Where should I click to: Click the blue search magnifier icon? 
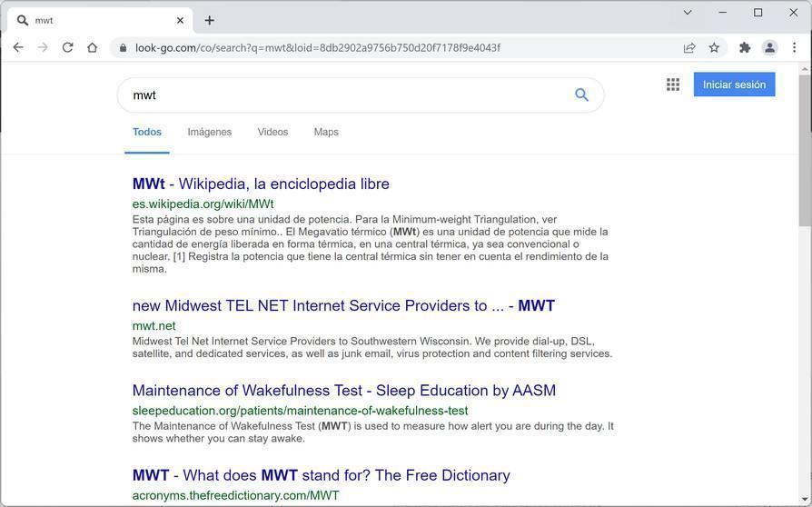pyautogui.click(x=581, y=95)
